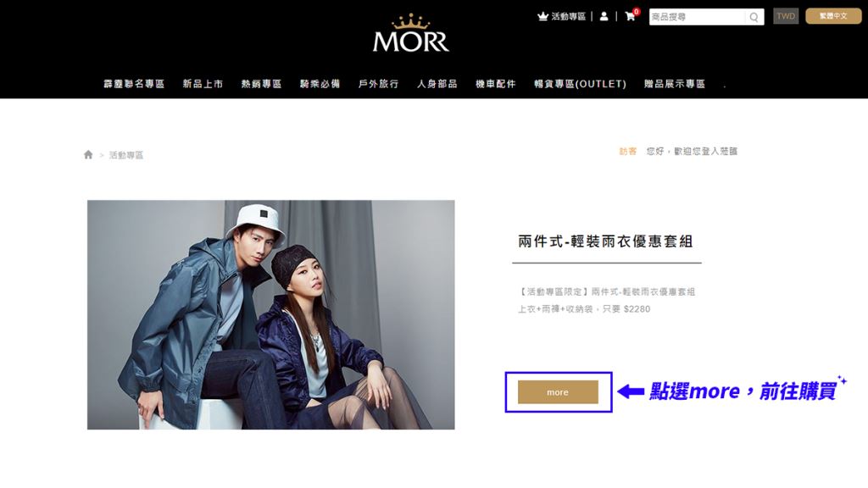Open the shopping cart icon
The image size is (868, 488).
tap(630, 16)
